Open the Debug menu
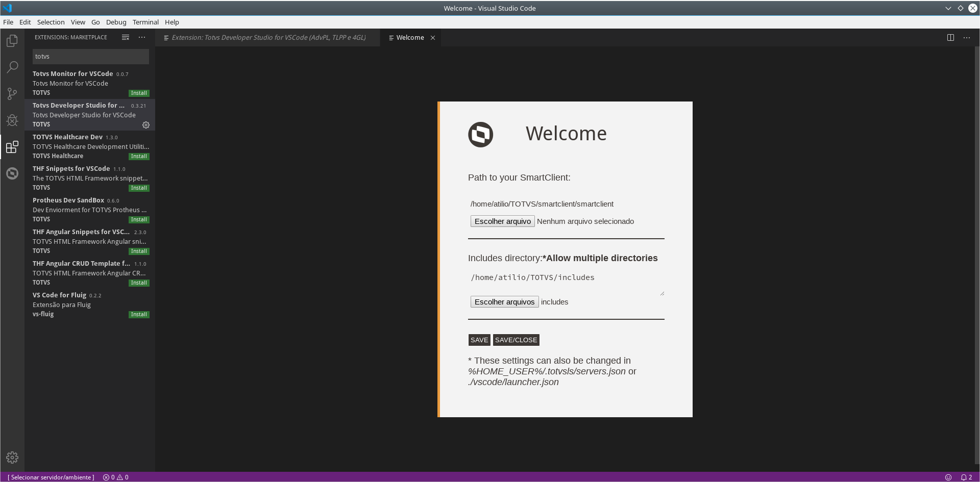 pos(116,22)
